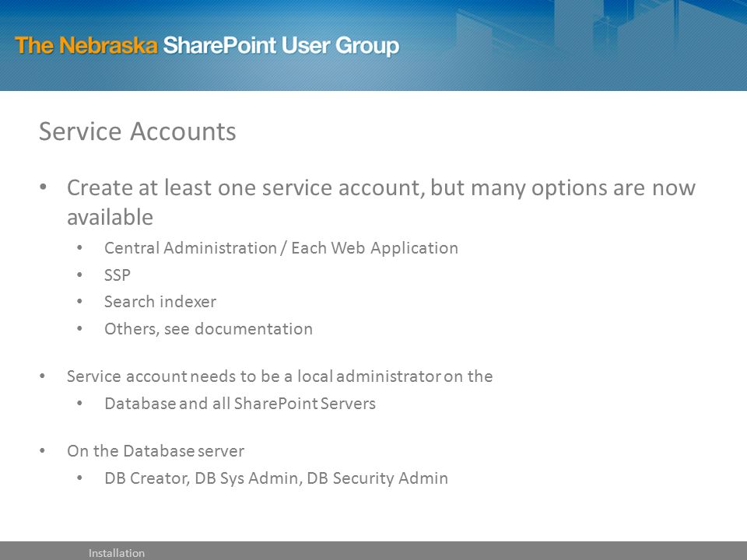This screenshot has height=560, width=747.
Task: Click 'Database and all SharePoint Servers' line
Action: point(240,404)
